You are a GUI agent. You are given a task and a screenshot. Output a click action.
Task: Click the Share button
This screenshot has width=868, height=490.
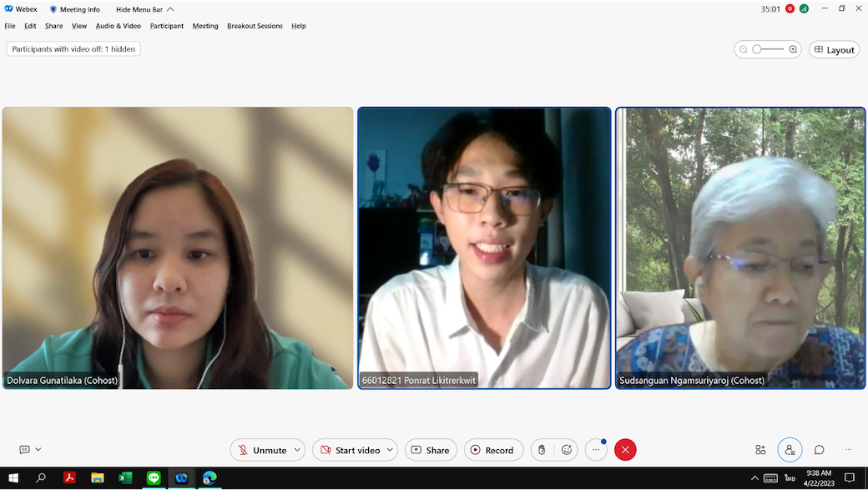click(431, 450)
